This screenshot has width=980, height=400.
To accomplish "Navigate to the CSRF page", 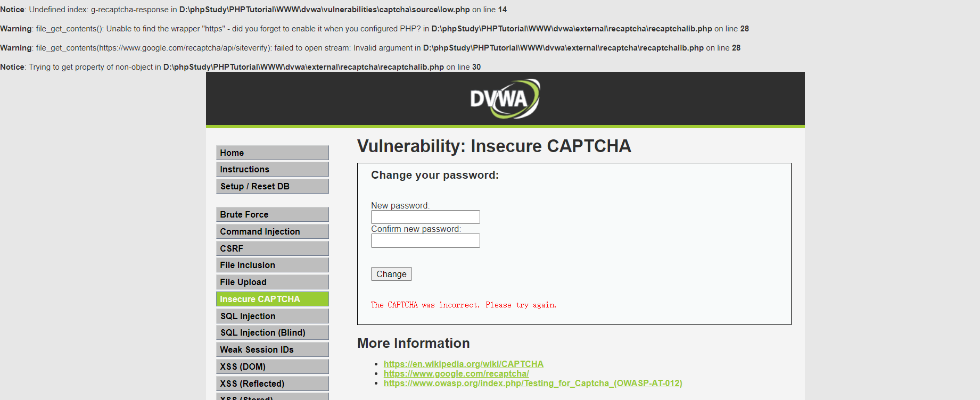I will click(272, 248).
